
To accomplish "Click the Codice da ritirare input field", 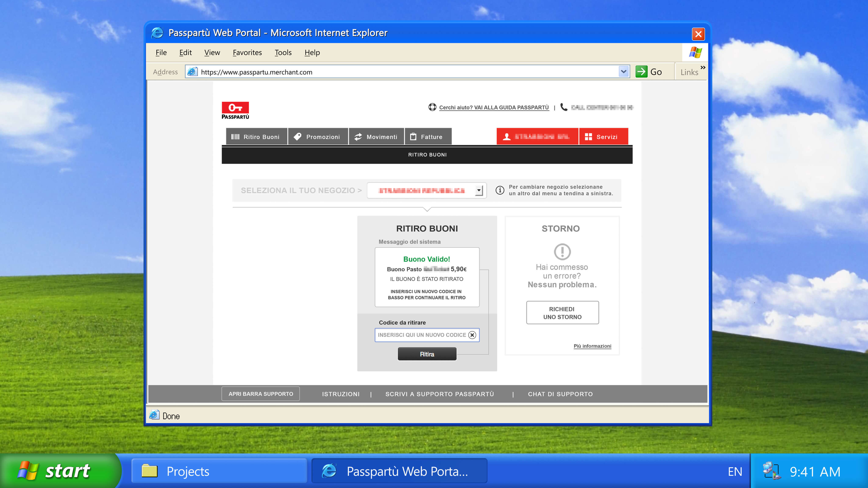I will pyautogui.click(x=427, y=335).
